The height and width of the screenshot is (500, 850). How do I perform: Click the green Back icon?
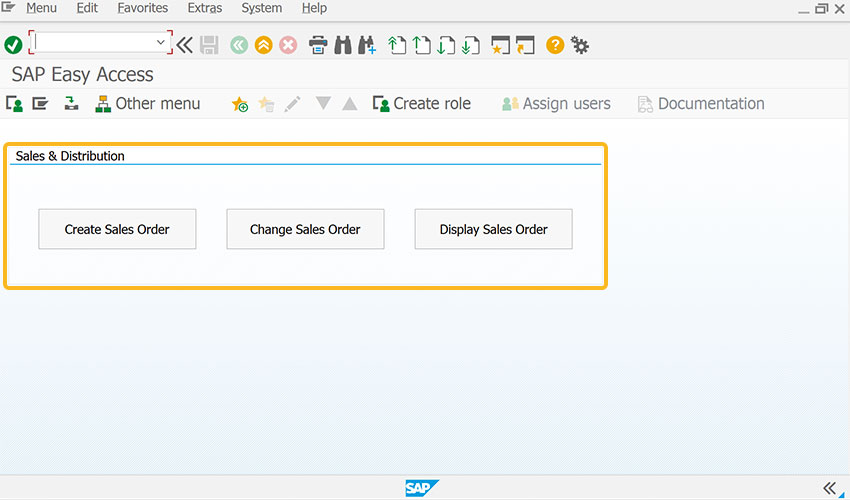(239, 45)
